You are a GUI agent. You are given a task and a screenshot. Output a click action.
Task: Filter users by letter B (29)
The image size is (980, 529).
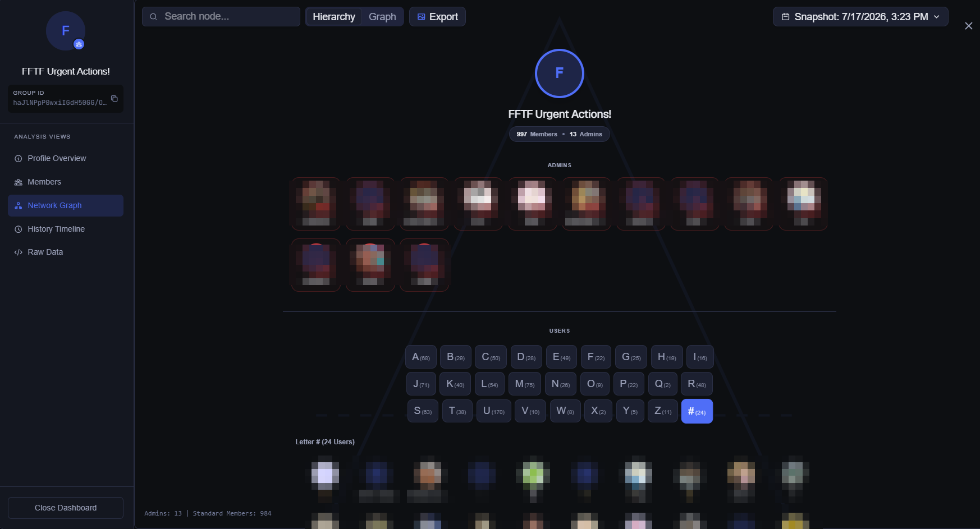pos(456,357)
